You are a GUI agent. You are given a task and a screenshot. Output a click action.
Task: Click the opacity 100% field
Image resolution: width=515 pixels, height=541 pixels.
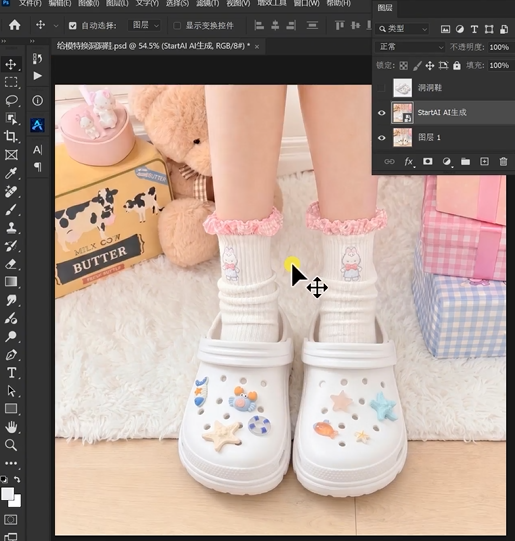click(x=499, y=47)
